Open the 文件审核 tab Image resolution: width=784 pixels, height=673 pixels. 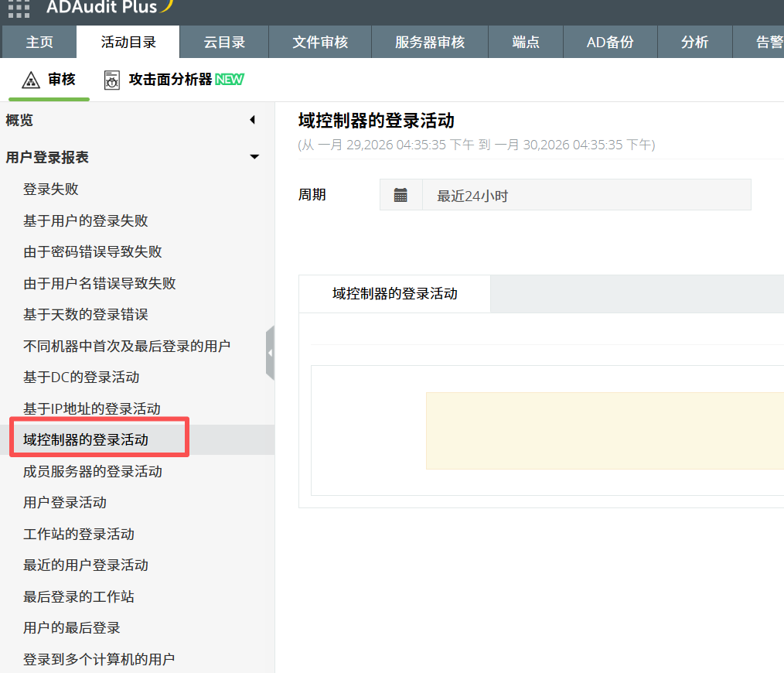coord(320,43)
